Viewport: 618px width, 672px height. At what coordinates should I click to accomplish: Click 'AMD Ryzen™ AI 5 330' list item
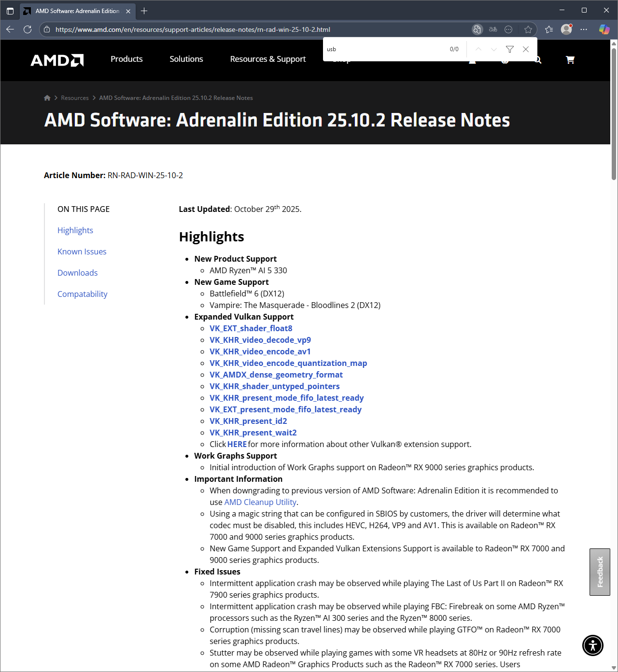[248, 270]
